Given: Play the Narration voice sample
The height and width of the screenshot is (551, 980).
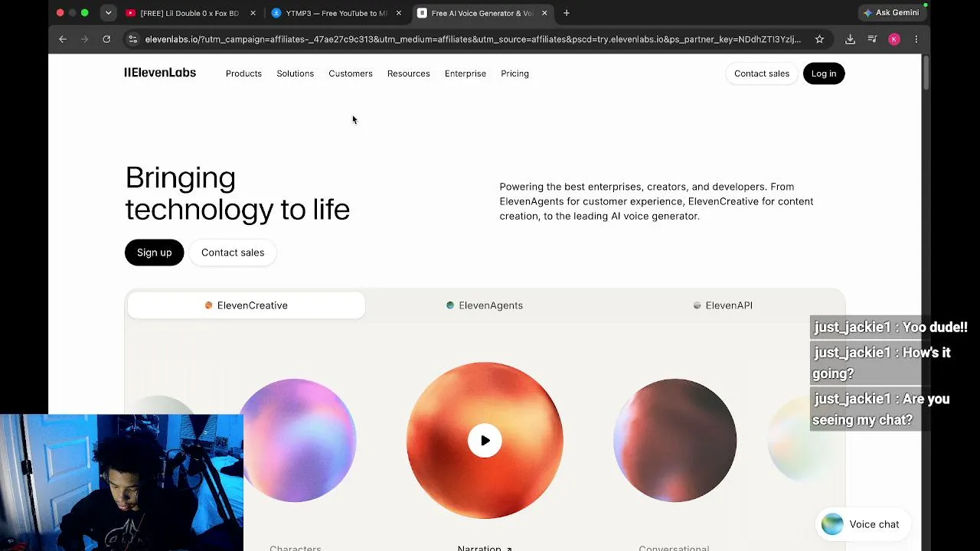Looking at the screenshot, I should click(x=485, y=440).
